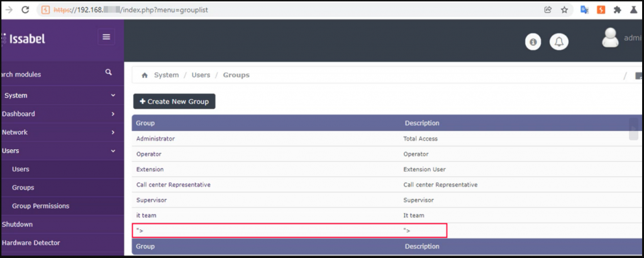Collapse the System menu chevron

coord(113,95)
